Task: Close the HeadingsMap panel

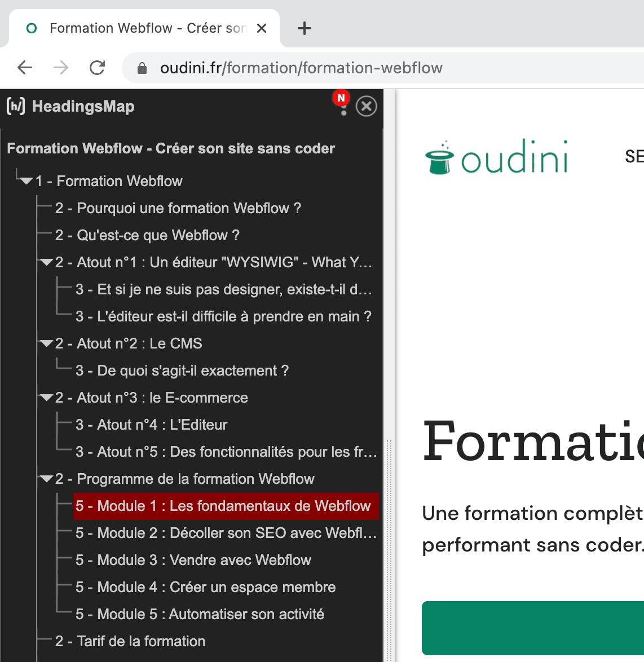Action: 366,106
